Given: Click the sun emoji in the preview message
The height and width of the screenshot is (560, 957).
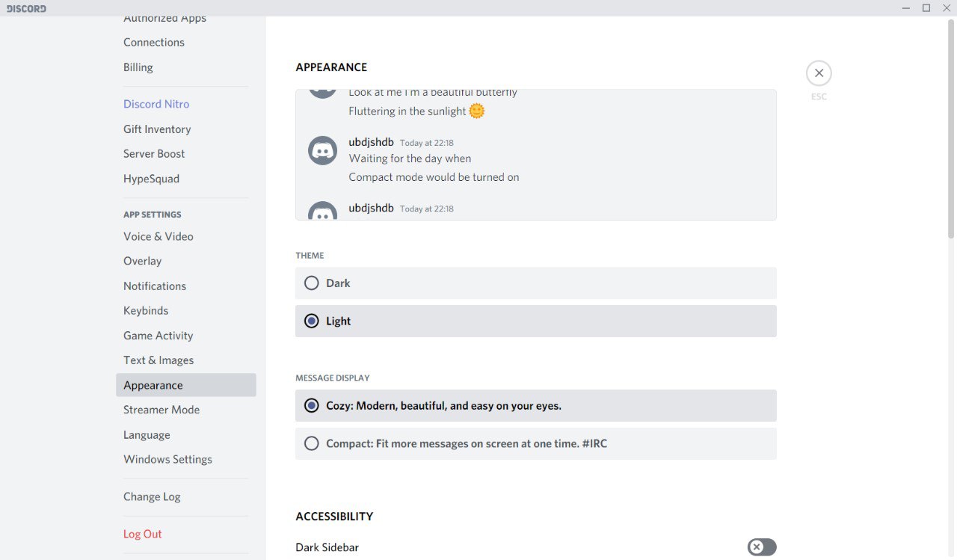Looking at the screenshot, I should point(477,111).
